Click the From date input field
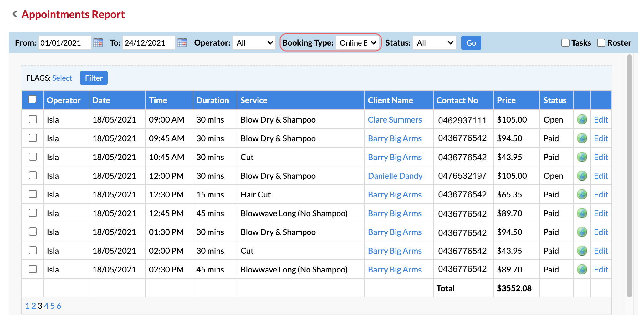644x315 pixels. [65, 43]
